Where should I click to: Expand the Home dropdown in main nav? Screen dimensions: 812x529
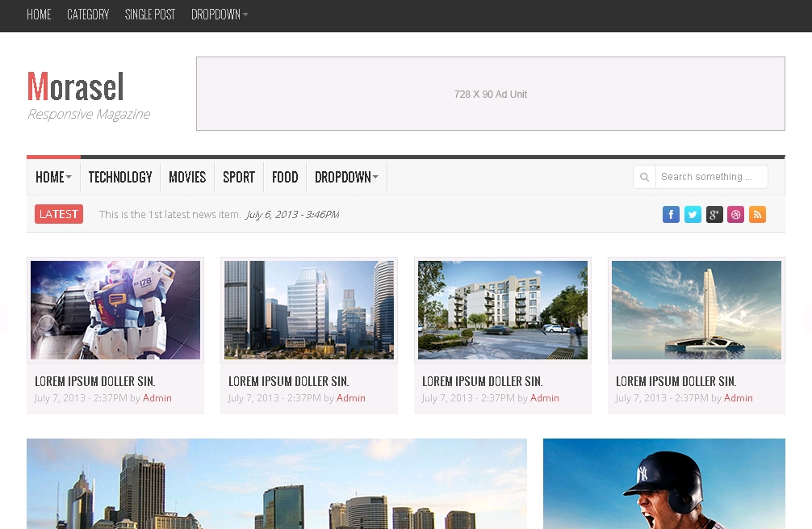pos(53,177)
